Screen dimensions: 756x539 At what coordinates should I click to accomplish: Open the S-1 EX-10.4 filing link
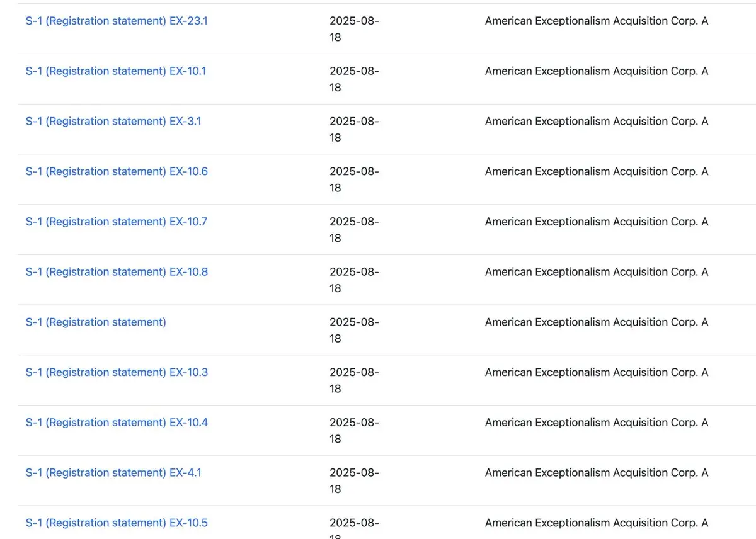pos(117,423)
